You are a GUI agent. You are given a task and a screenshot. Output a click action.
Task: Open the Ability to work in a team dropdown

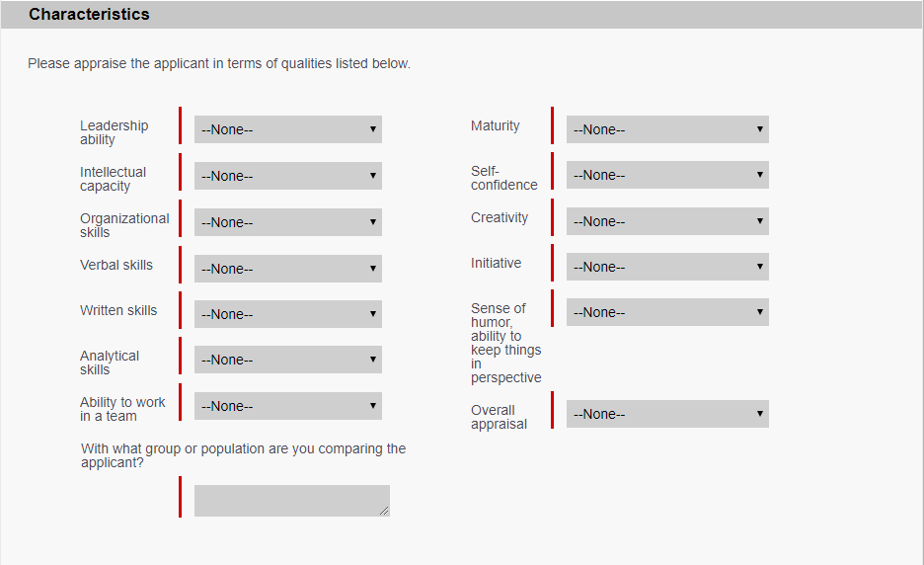pos(287,406)
